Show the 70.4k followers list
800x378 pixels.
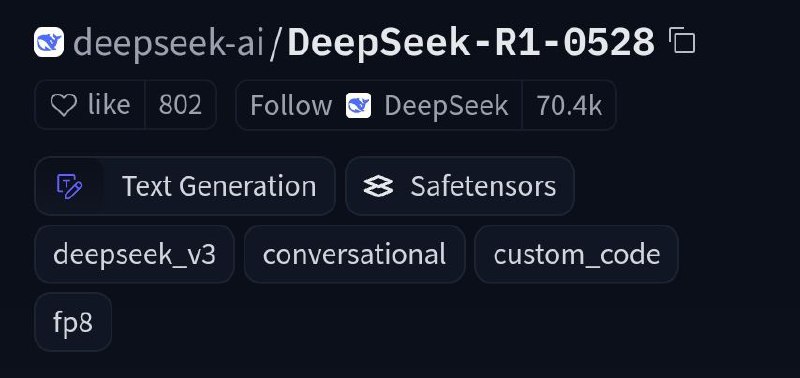[x=569, y=105]
